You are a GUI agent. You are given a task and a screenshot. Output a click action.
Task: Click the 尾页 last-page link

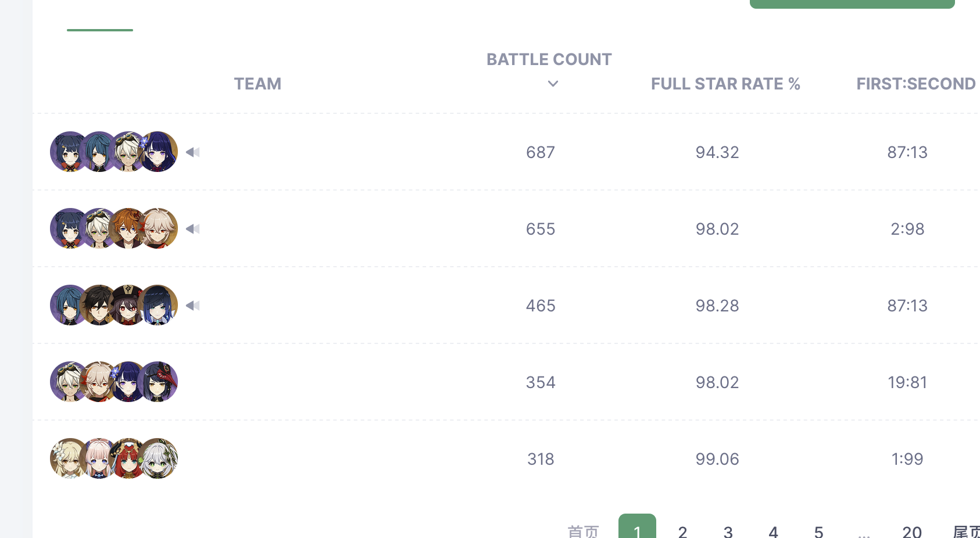pos(966,531)
